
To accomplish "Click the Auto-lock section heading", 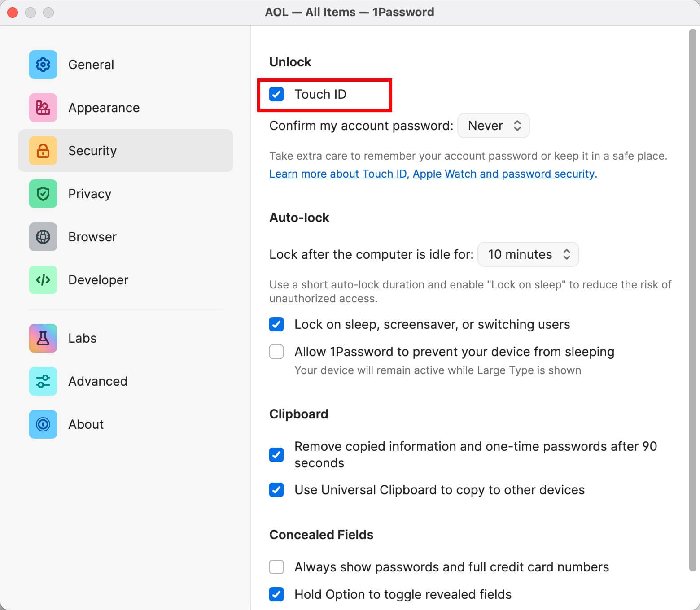I will [299, 218].
